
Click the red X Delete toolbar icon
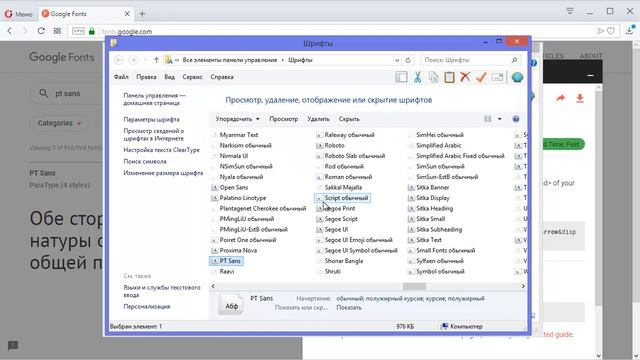click(x=465, y=77)
